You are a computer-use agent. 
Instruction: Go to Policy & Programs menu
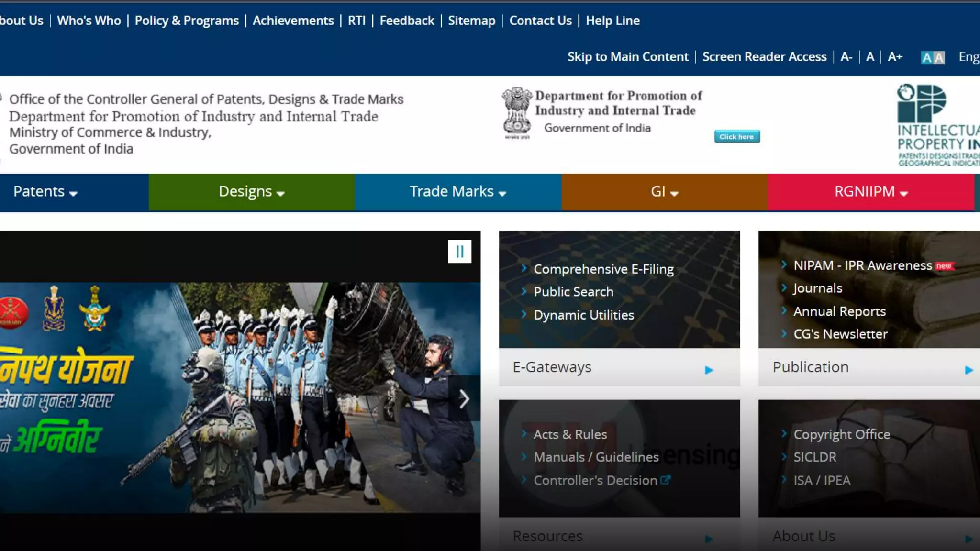187,21
